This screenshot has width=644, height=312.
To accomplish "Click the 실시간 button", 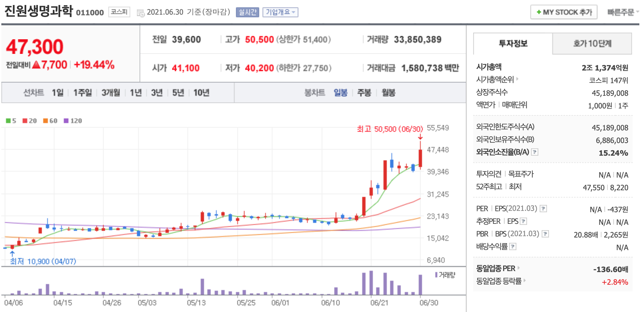I will coord(247,12).
